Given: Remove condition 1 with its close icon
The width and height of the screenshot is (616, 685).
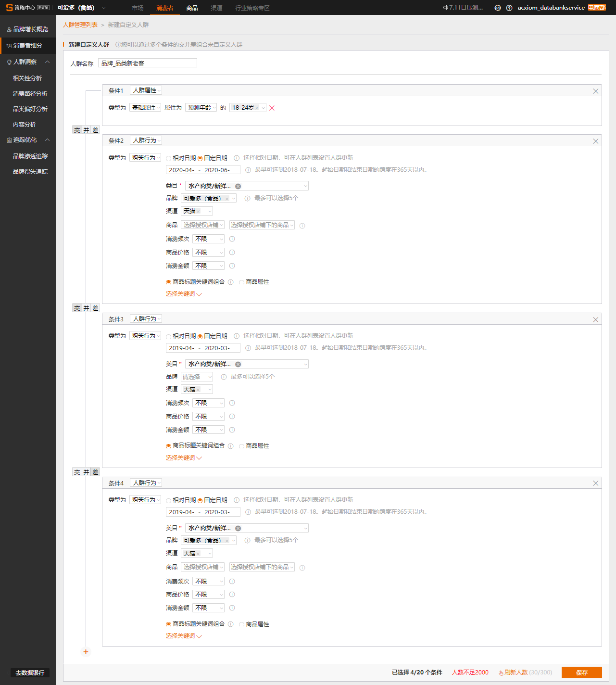Looking at the screenshot, I should [595, 91].
